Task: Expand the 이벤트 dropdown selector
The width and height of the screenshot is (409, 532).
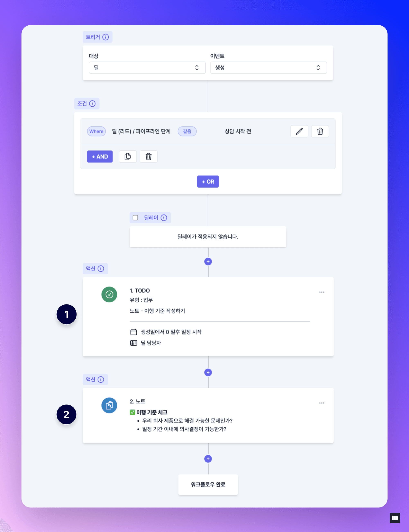Action: pos(268,68)
